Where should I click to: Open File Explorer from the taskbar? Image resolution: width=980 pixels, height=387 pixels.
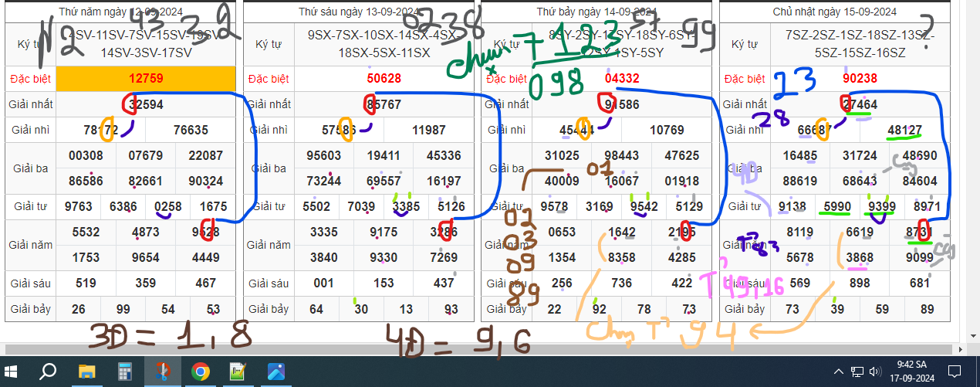click(x=86, y=372)
